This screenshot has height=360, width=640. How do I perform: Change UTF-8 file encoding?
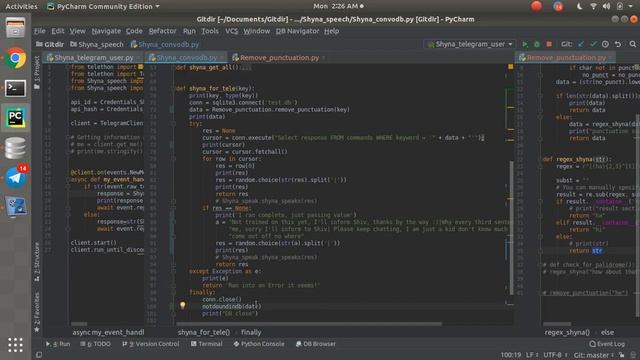[555, 355]
